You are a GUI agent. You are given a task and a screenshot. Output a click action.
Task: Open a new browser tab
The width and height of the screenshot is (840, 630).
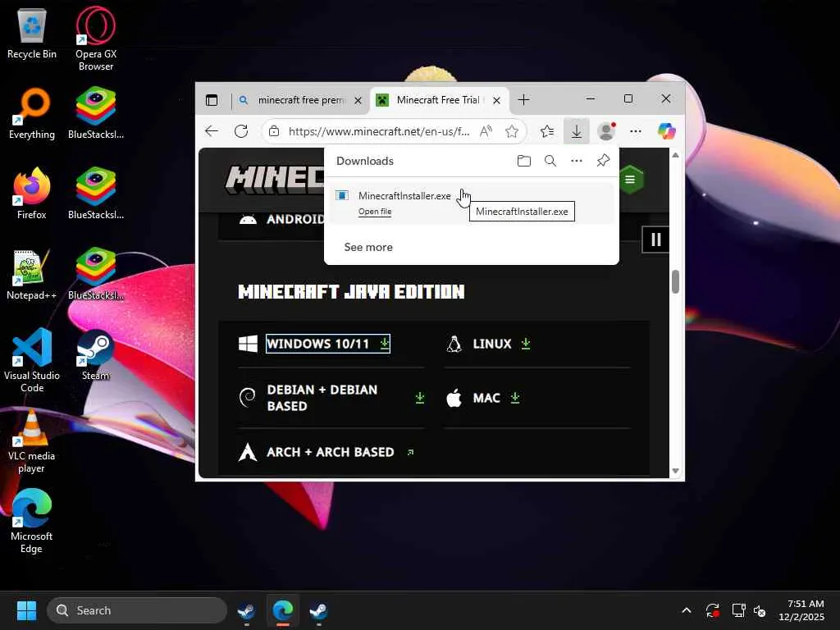pos(524,100)
